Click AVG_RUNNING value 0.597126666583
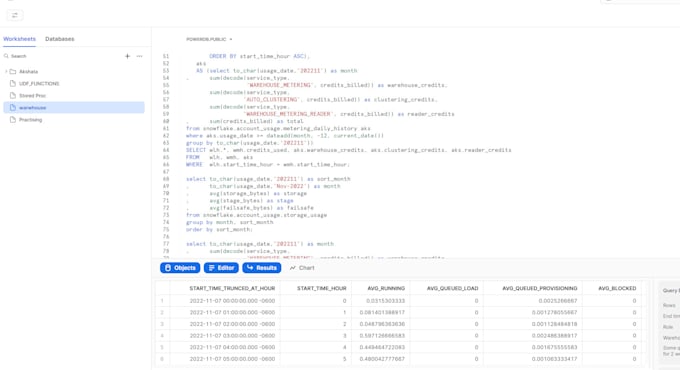This screenshot has height=370, width=680. tap(382, 336)
